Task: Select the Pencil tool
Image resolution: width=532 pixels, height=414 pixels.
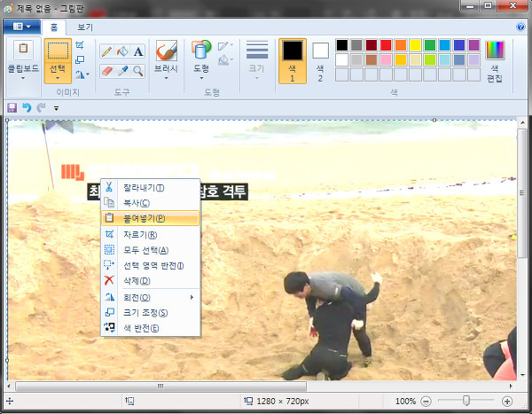Action: tap(106, 52)
